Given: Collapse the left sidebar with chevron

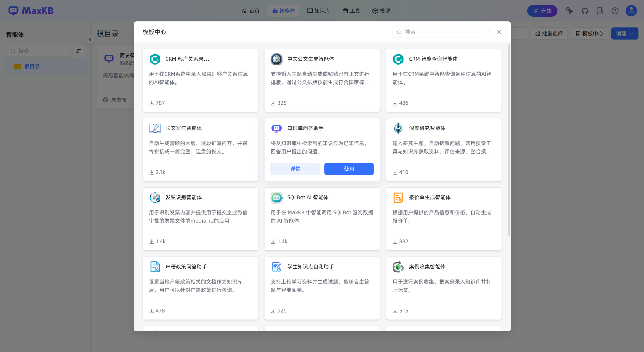Looking at the screenshot, I should [x=90, y=40].
